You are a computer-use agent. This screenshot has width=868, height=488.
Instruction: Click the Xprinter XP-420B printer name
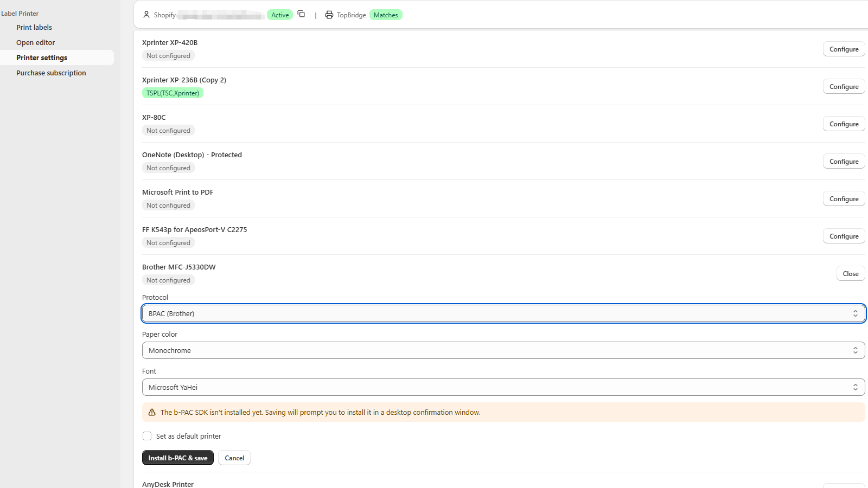tap(170, 43)
